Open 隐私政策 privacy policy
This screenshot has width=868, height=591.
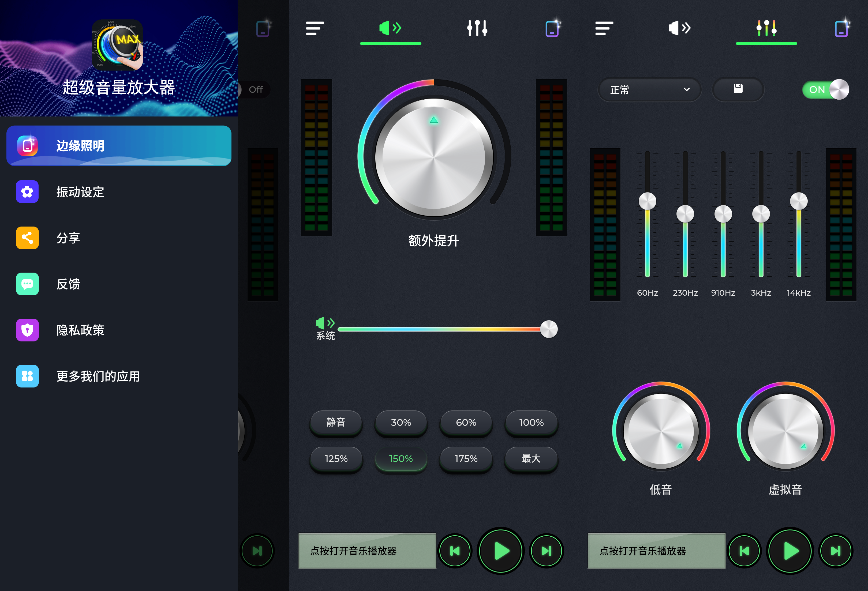pos(80,330)
